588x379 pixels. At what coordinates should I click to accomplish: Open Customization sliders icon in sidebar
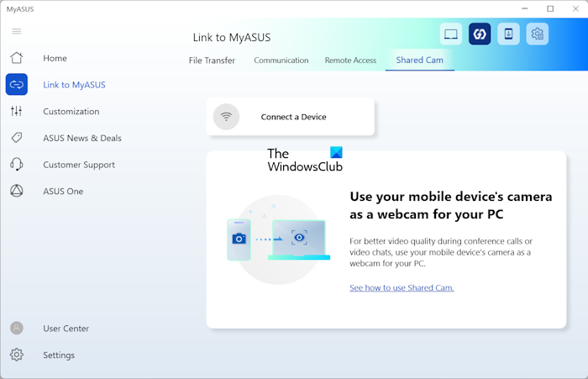(17, 112)
